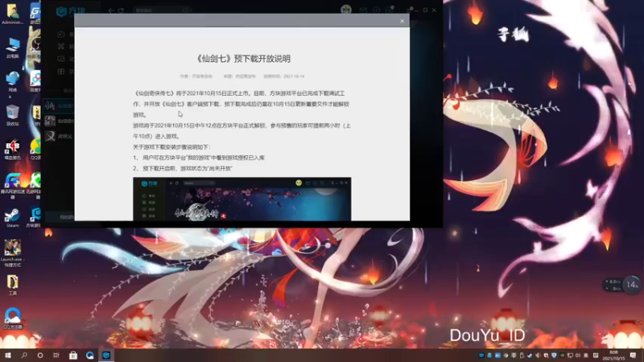Click the Fangkuai 方块 logo
Screen dimensions: 644x362
coord(71,11)
